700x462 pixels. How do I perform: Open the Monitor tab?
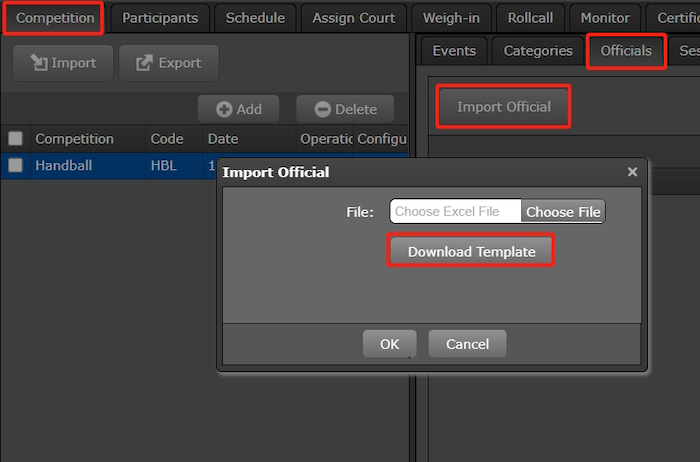tap(605, 18)
